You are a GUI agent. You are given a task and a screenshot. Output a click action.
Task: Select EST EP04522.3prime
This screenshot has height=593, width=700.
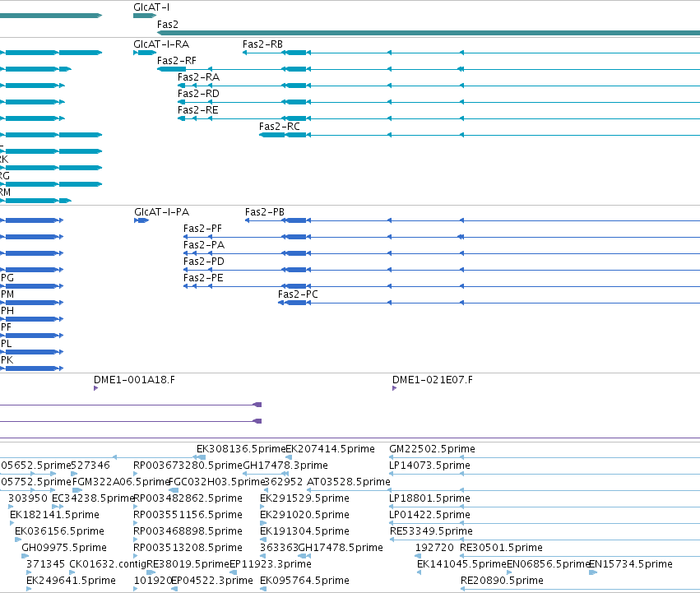click(212, 581)
